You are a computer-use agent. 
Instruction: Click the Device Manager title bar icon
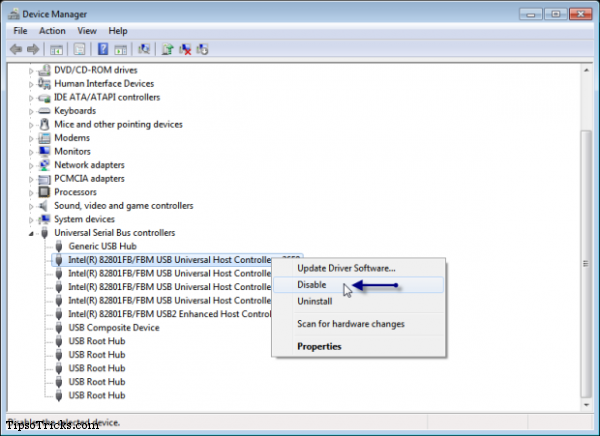[x=14, y=14]
